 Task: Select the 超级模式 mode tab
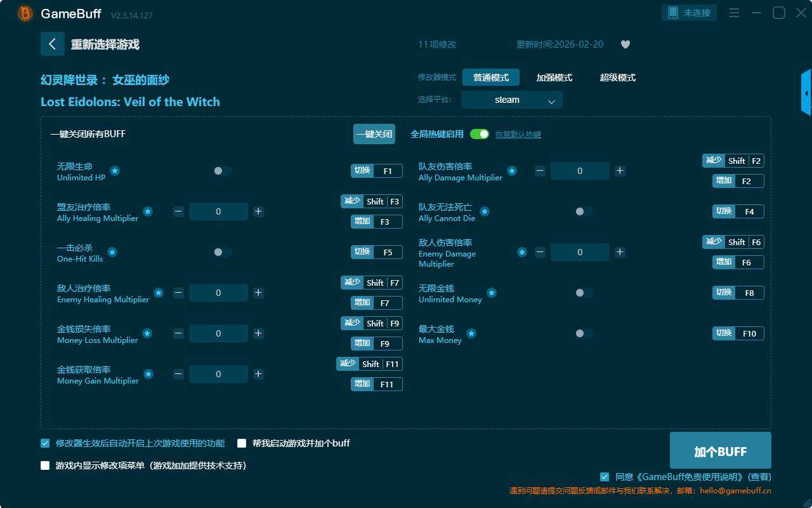pyautogui.click(x=617, y=77)
